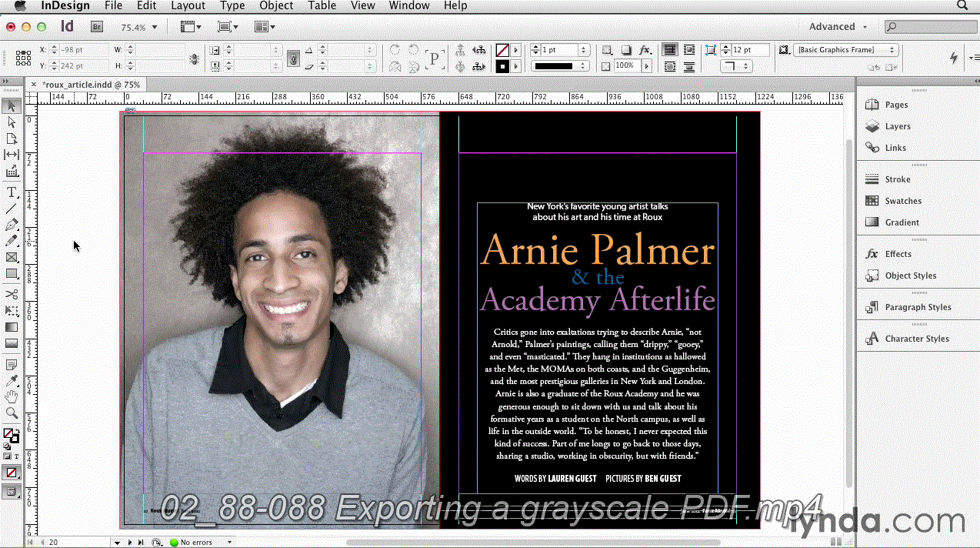Select the Page tool

pos(12,139)
